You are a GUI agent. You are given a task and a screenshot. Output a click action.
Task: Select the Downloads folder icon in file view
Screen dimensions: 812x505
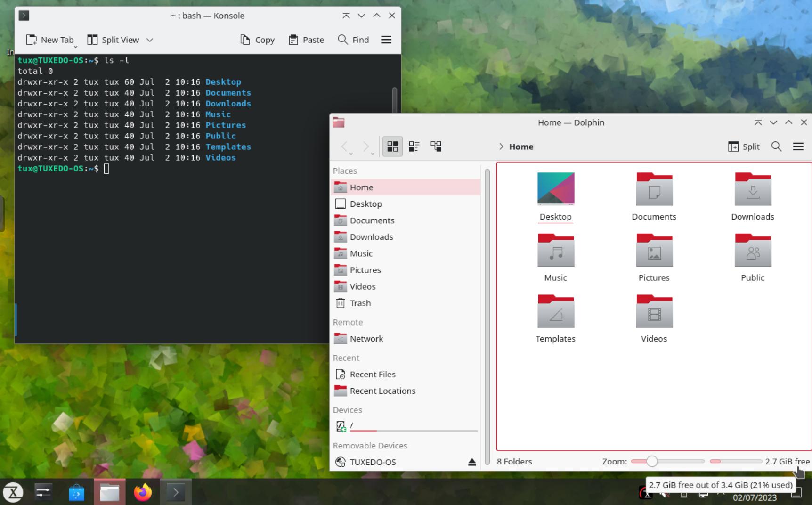pyautogui.click(x=753, y=188)
